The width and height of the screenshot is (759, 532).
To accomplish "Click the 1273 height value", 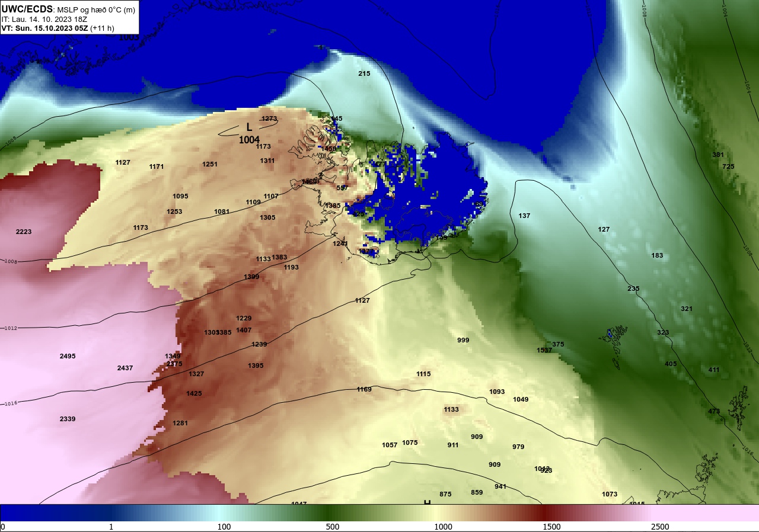I will [269, 118].
